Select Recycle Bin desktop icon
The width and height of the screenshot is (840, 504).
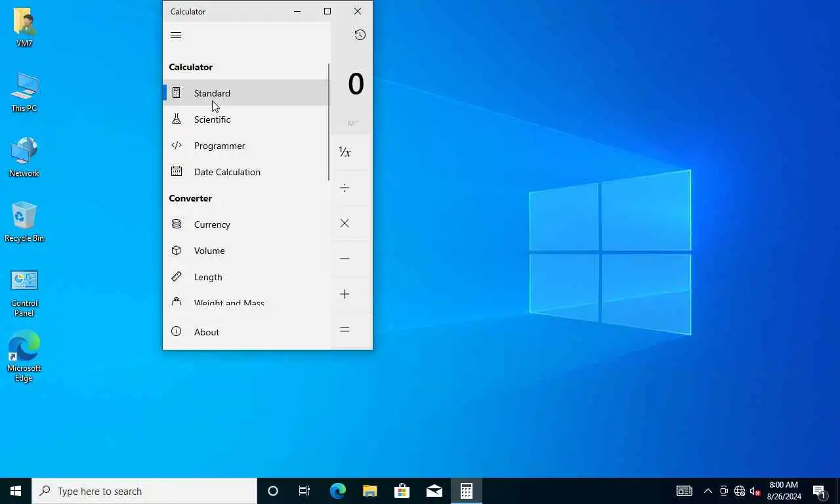[x=24, y=222]
